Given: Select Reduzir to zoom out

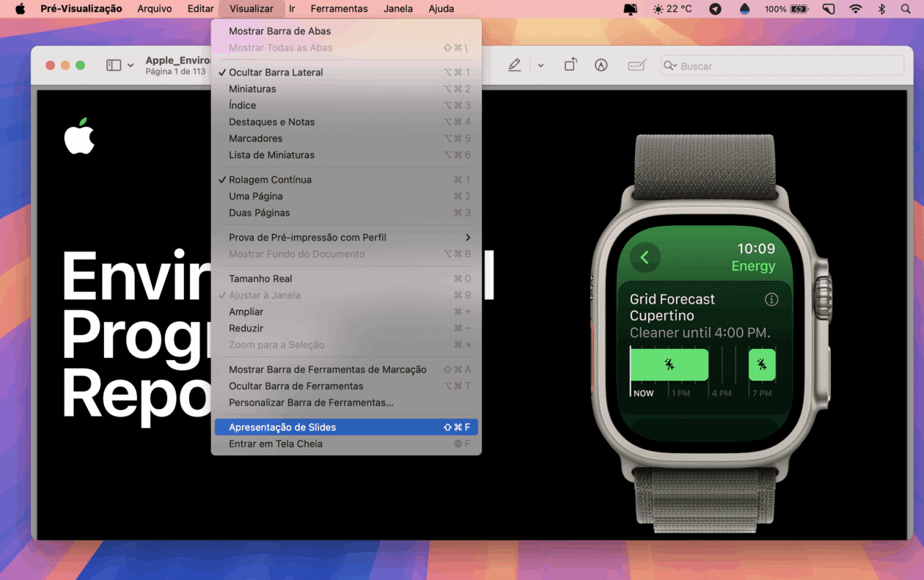Looking at the screenshot, I should (346, 328).
